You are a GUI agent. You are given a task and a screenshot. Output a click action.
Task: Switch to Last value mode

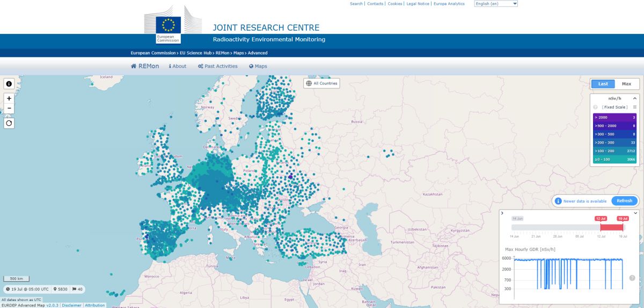point(603,84)
